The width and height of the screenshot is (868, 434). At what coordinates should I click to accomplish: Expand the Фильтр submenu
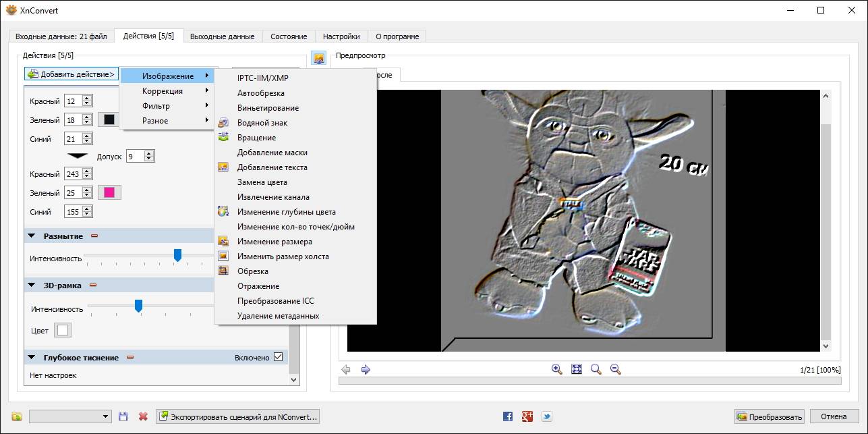(x=167, y=106)
